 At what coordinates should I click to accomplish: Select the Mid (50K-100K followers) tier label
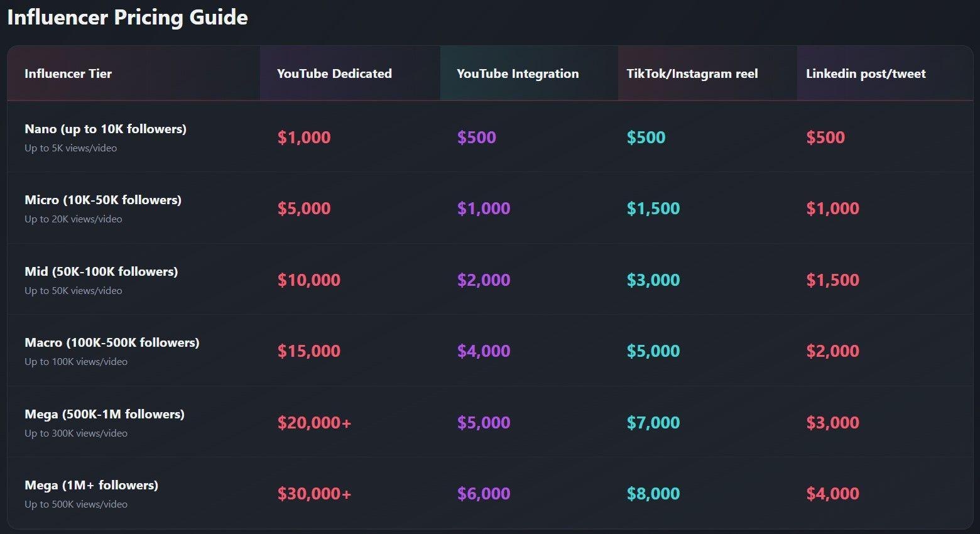(x=101, y=271)
